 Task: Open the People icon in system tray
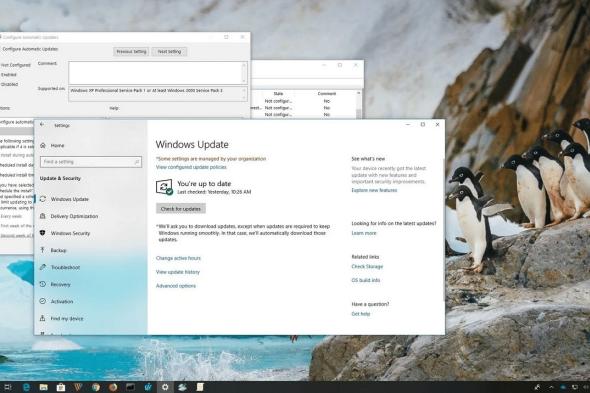pos(538,387)
